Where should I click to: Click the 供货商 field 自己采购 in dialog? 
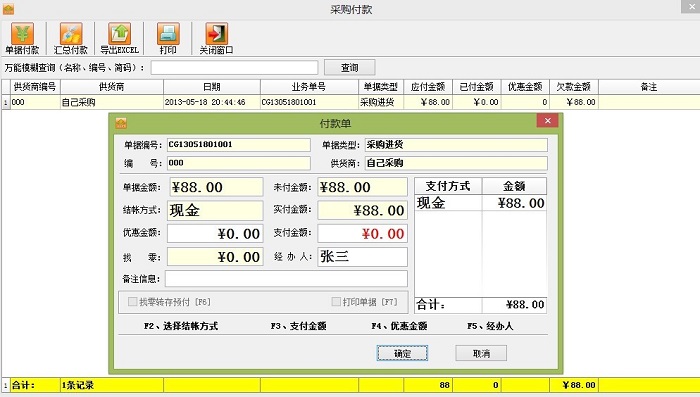(x=456, y=163)
